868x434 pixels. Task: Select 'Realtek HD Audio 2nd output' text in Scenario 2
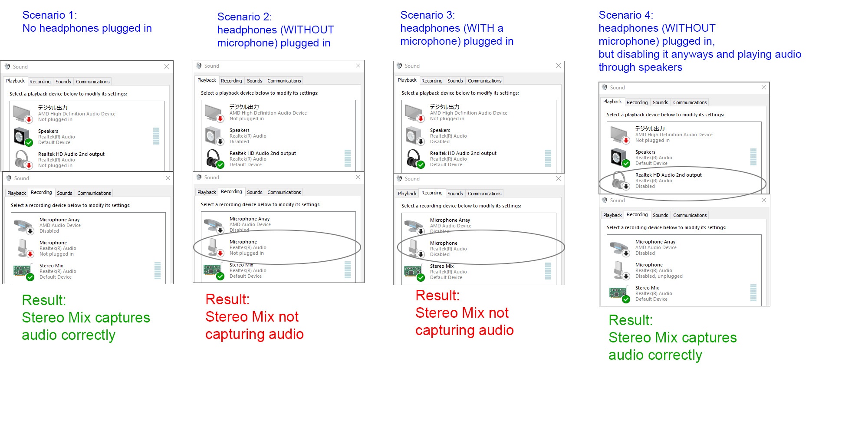tap(263, 154)
